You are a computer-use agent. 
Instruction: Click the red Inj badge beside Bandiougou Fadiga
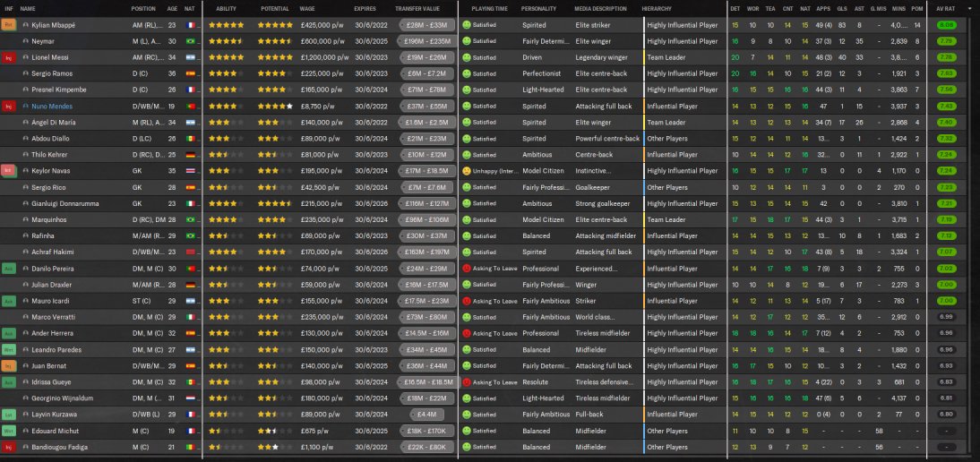tap(9, 447)
